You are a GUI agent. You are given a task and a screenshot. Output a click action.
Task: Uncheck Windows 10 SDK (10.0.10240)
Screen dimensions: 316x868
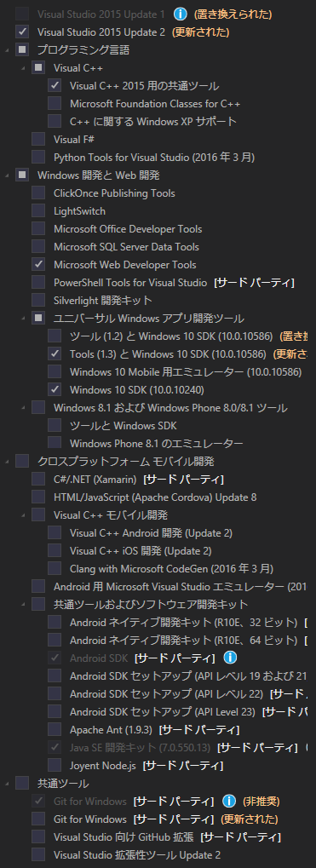pos(55,389)
